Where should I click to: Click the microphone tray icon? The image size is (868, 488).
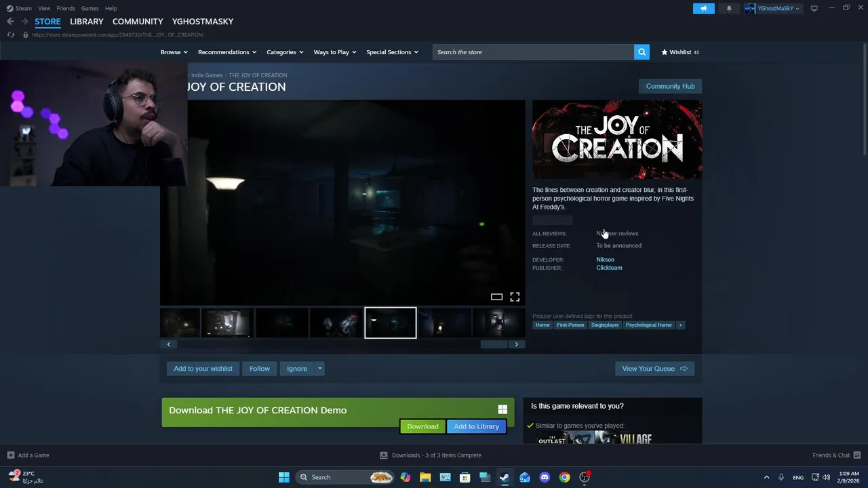coord(781,477)
